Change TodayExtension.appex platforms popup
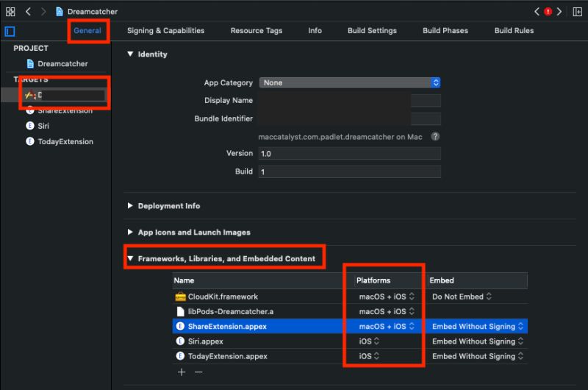588x390 pixels. point(369,356)
